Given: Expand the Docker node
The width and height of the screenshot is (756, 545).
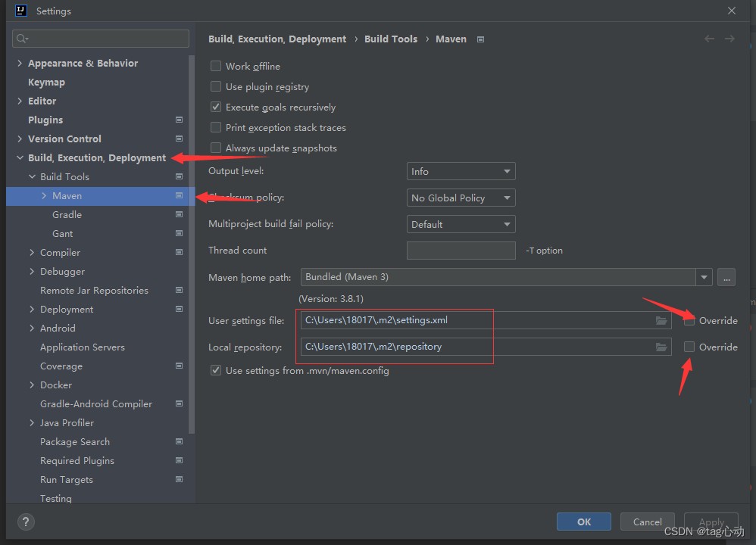Looking at the screenshot, I should [x=32, y=385].
